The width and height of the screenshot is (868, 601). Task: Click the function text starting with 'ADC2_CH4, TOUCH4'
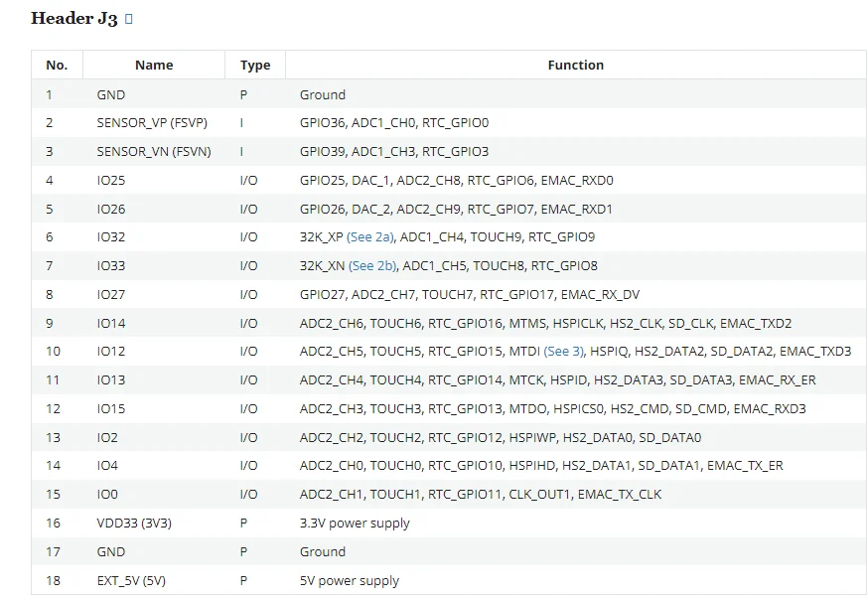[558, 380]
